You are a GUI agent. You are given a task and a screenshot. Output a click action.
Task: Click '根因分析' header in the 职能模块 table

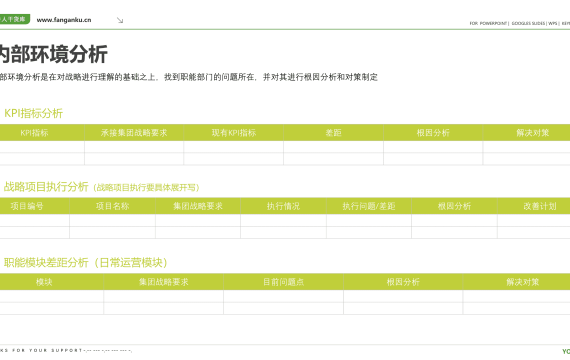(x=403, y=282)
